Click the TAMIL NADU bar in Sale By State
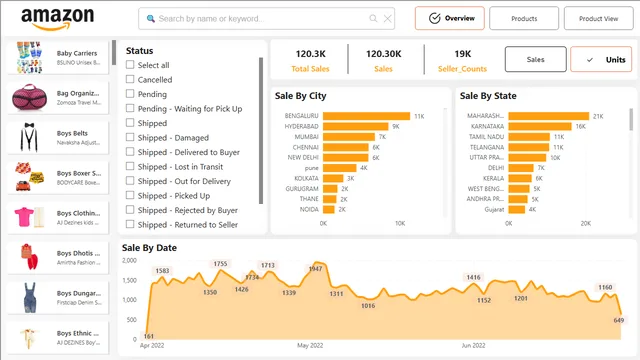The width and height of the screenshot is (640, 360). [x=529, y=137]
